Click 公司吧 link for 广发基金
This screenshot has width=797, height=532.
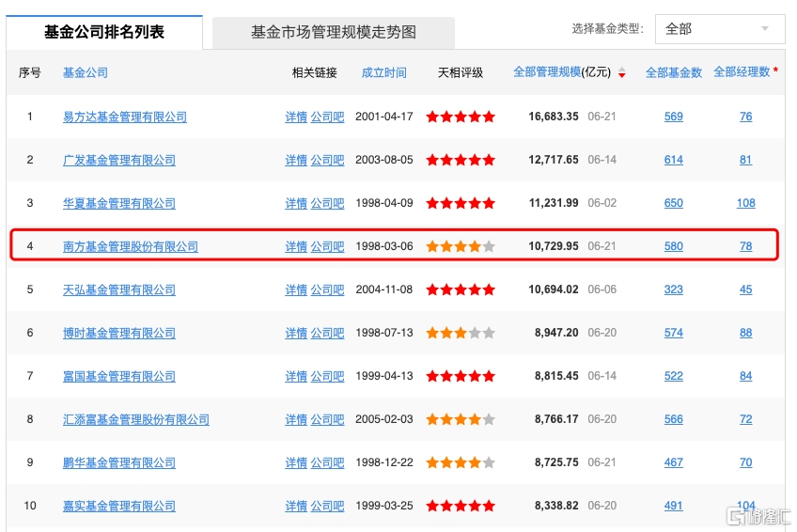[327, 160]
